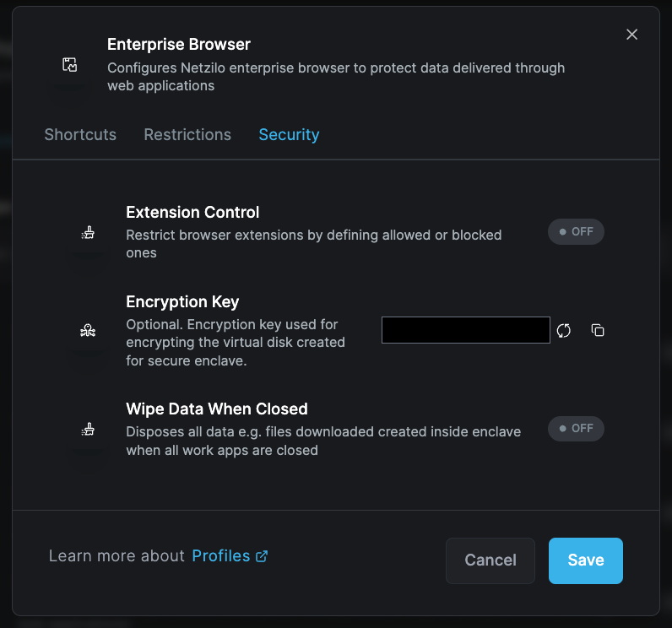Save the profile settings
The image size is (672, 628).
(585, 560)
